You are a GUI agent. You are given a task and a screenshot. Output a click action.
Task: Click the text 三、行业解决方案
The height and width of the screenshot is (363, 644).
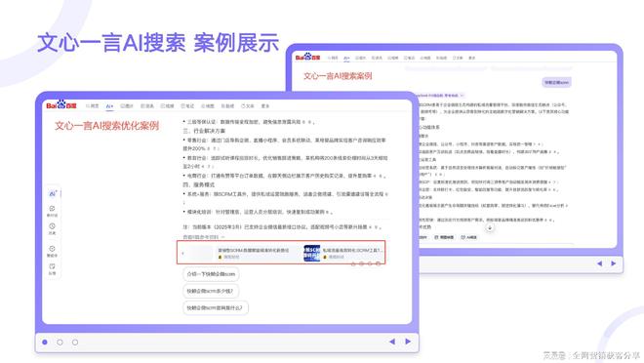tap(204, 131)
